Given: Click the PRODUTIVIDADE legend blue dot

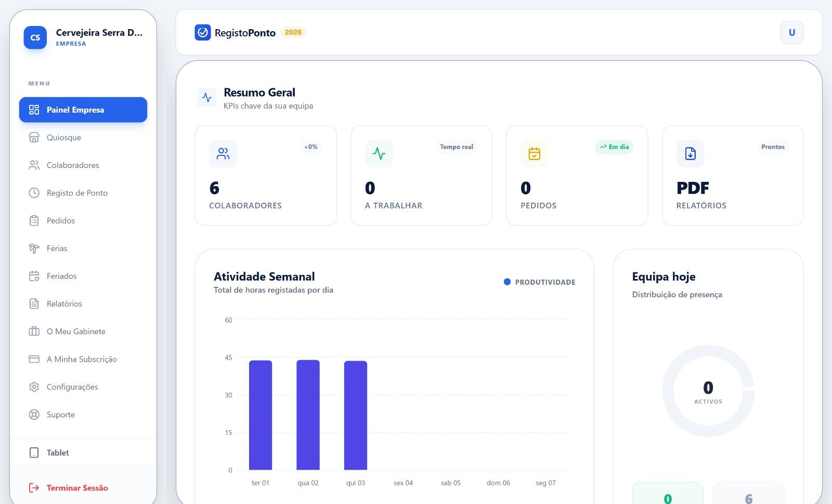Looking at the screenshot, I should pos(507,282).
